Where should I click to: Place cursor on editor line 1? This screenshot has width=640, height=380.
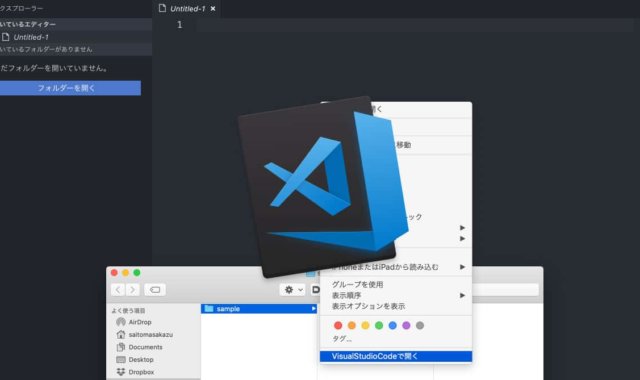pos(414,25)
